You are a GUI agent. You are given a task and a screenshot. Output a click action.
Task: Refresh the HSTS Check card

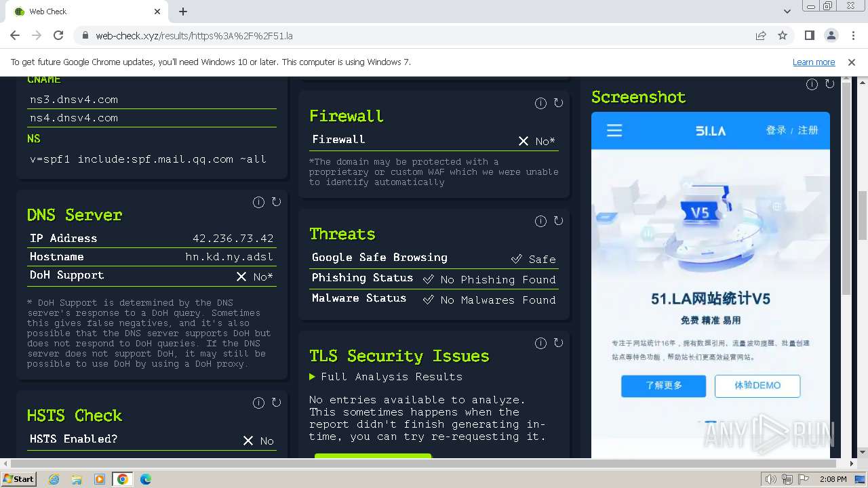click(276, 403)
